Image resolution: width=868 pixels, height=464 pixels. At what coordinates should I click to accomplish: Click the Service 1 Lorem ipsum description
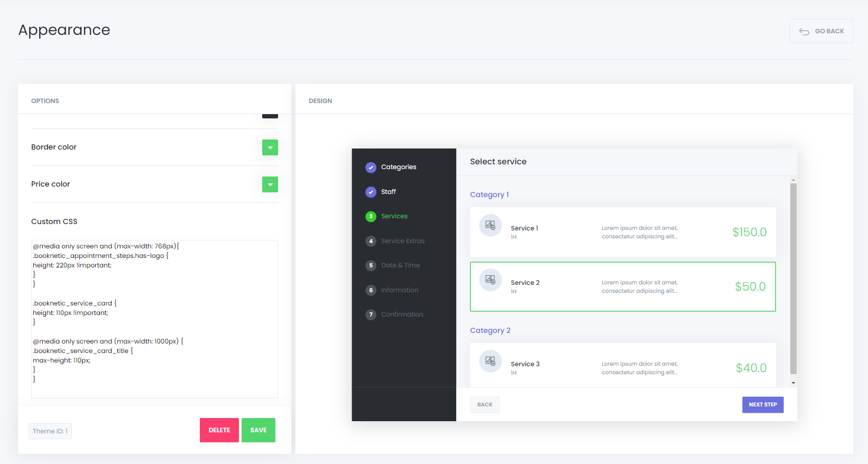tap(640, 233)
